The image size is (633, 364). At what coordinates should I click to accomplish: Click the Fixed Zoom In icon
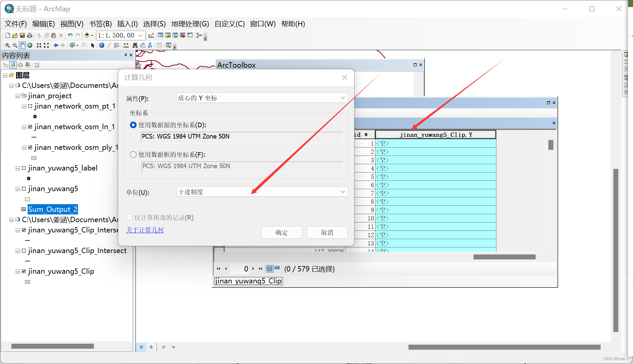(x=39, y=45)
